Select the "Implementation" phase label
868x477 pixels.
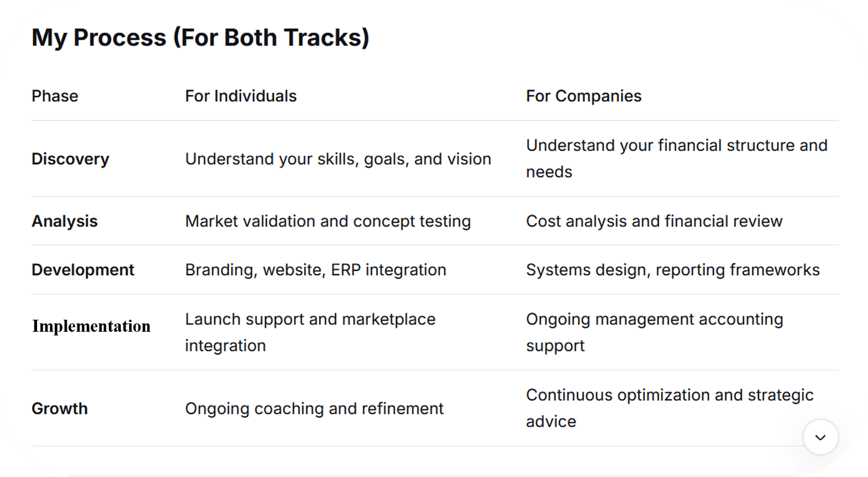click(x=91, y=326)
